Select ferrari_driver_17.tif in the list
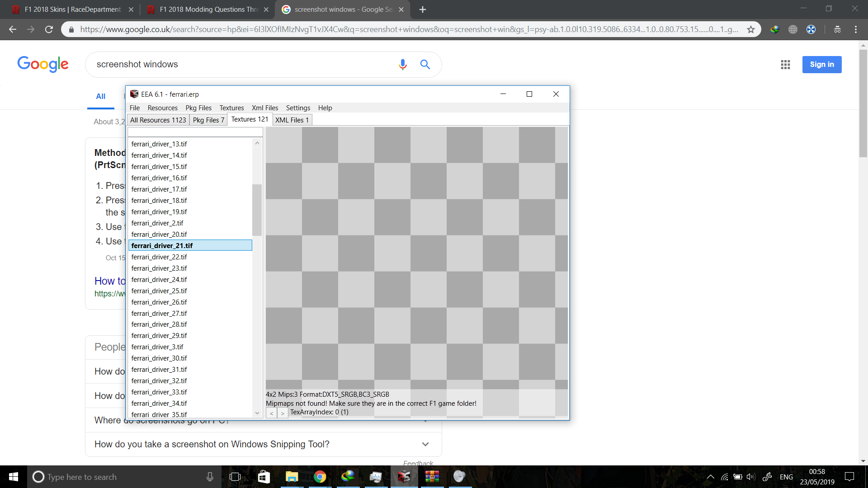 pyautogui.click(x=190, y=189)
